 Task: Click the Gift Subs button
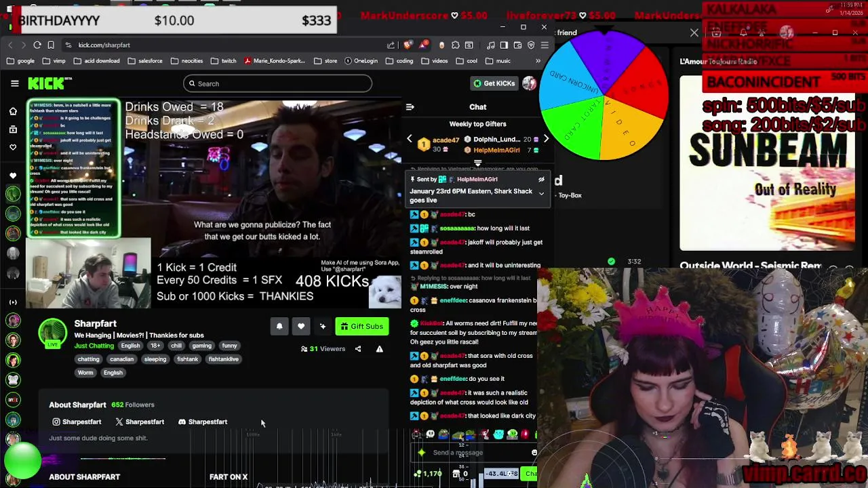pos(362,327)
